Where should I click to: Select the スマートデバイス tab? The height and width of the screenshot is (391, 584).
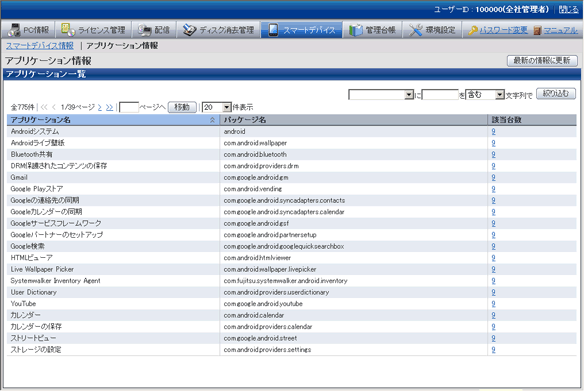point(301,30)
